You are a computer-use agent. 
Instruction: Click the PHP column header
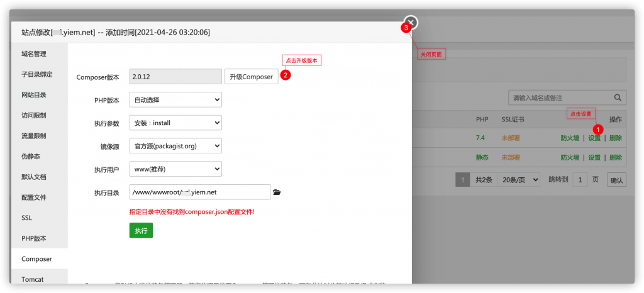point(482,119)
